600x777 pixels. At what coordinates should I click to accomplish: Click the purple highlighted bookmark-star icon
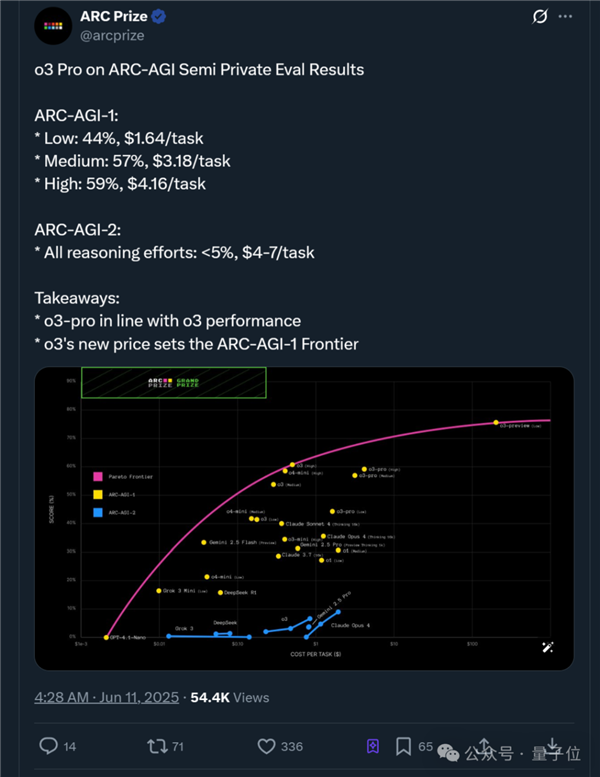pyautogui.click(x=372, y=746)
